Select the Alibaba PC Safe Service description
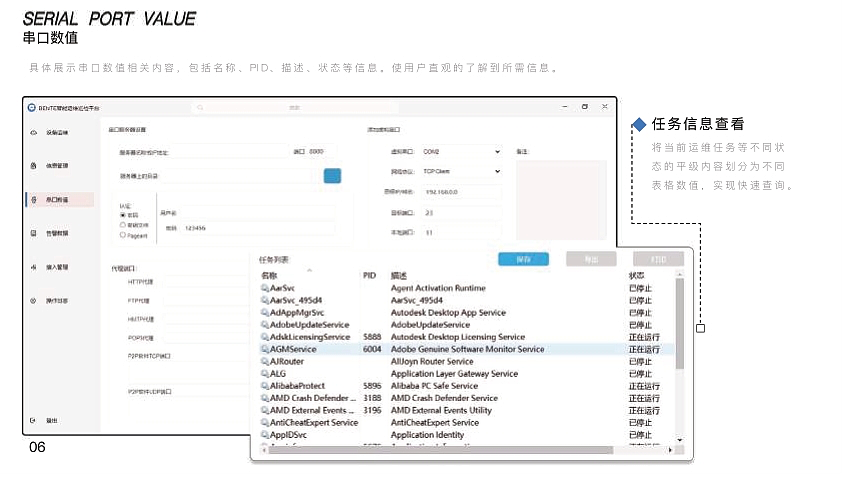This screenshot has width=842, height=477. tap(434, 386)
